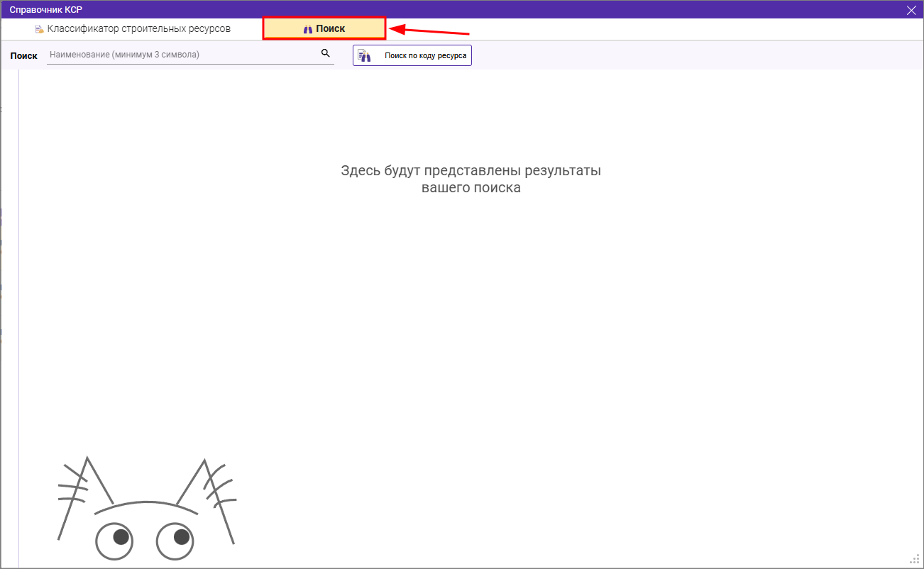Click the cat's right eye

click(x=175, y=541)
